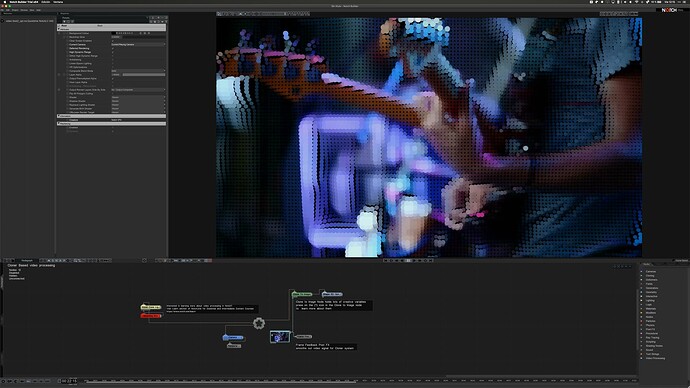Open the Composite Blend Mode dropdown
Viewport: 690px width, 388px height.
point(138,71)
